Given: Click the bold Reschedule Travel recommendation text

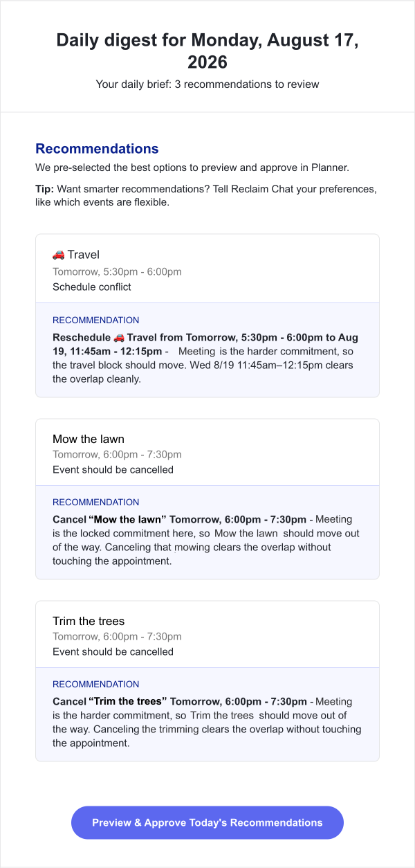Looking at the screenshot, I should pos(205,344).
